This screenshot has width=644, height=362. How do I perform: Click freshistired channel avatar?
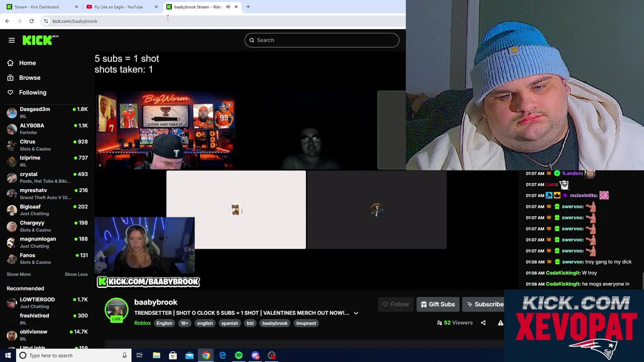pos(12,319)
